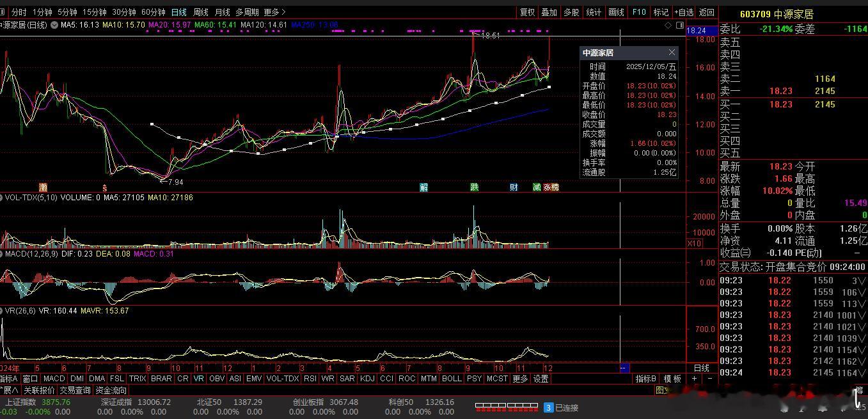The width and height of the screenshot is (868, 419).
Task: Toggle 叠加 overlay mode in toolbar
Action: pos(549,12)
